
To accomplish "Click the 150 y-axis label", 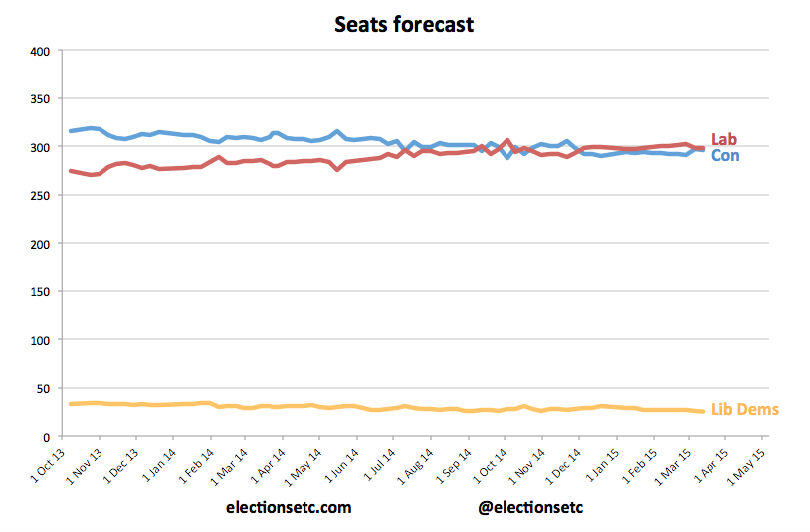I will click(x=38, y=292).
